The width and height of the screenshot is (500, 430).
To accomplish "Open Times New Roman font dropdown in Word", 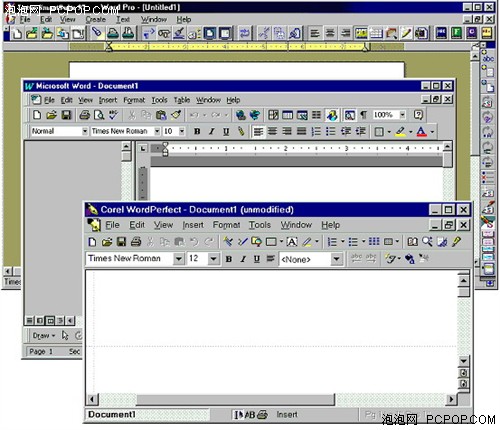I will coord(157,131).
